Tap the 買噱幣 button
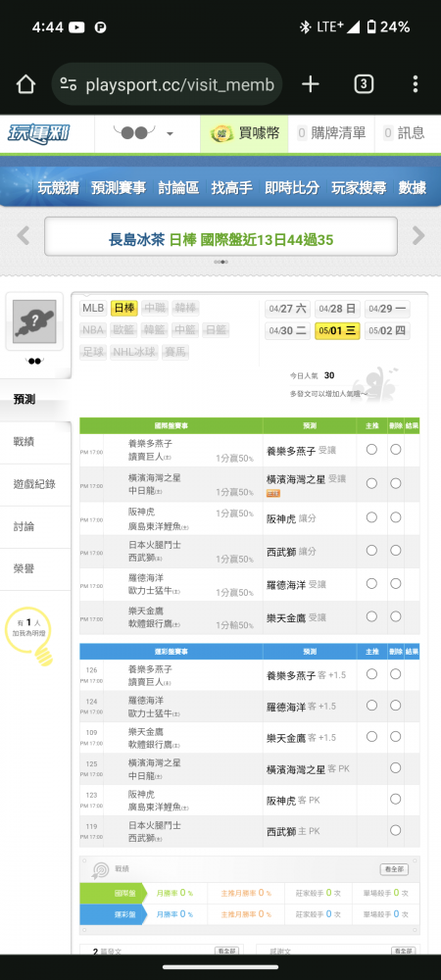441x980 pixels. coord(244,133)
